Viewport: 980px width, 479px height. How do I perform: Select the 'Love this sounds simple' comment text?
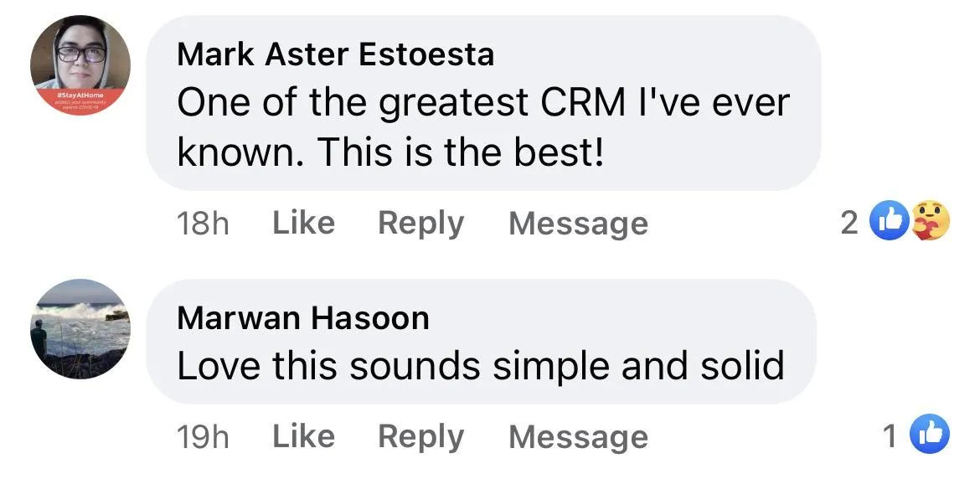[481, 365]
